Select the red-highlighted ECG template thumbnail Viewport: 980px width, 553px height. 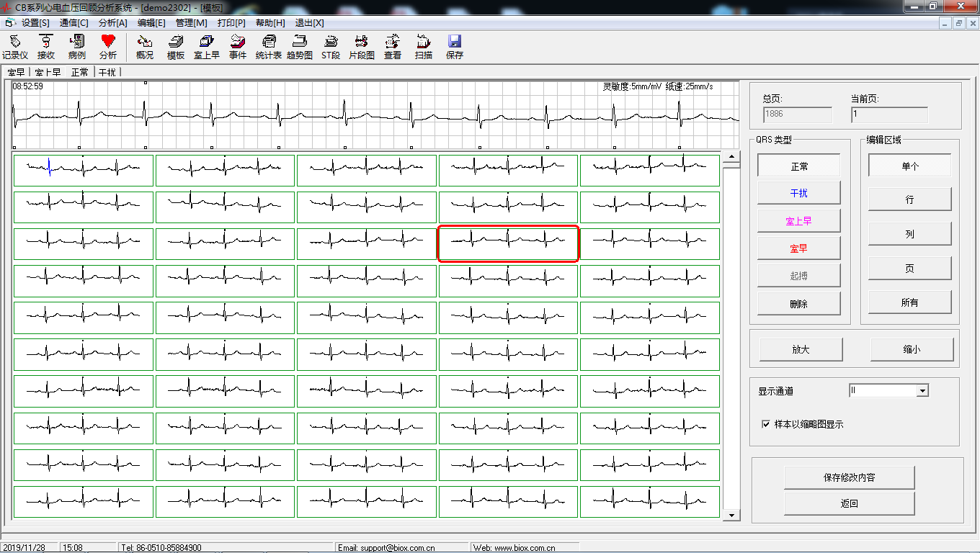point(508,243)
